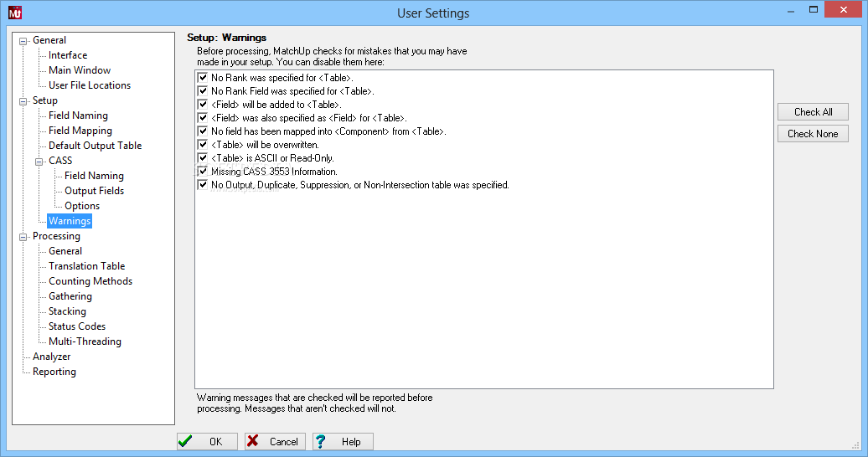The width and height of the screenshot is (868, 457).
Task: Open Field Mapping under Setup
Action: pos(80,131)
